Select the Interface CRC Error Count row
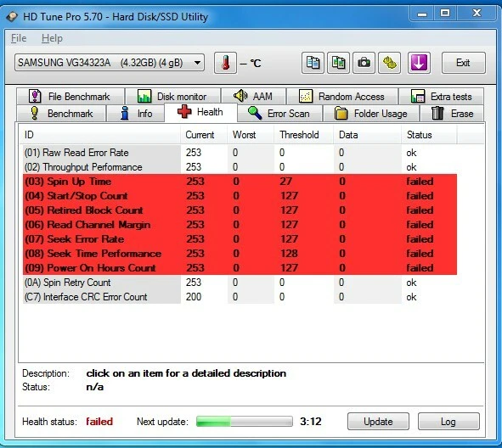This screenshot has width=502, height=448. pos(240,297)
